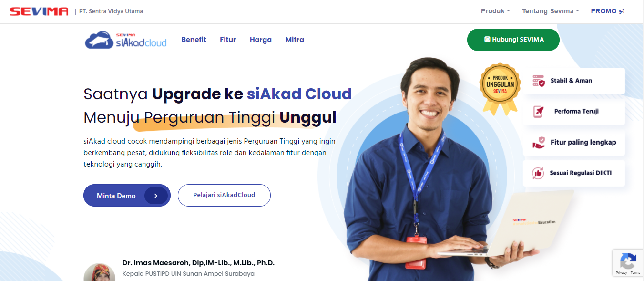
Task: Expand the Tentang Sevima dropdown
Action: [x=551, y=11]
